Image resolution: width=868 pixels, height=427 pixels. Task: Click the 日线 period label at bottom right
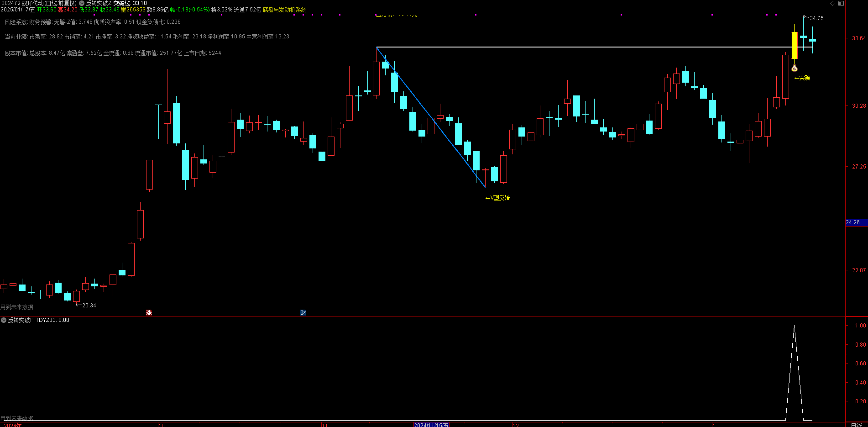pos(857,425)
